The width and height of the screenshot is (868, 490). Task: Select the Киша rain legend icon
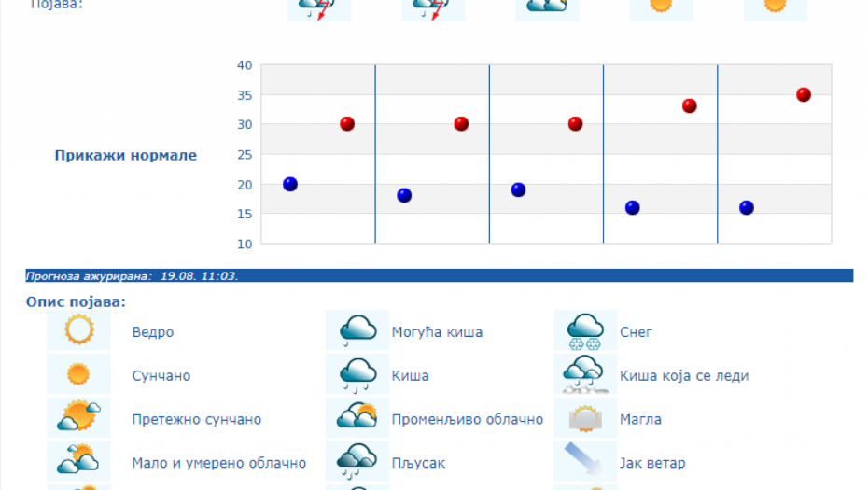(x=357, y=374)
